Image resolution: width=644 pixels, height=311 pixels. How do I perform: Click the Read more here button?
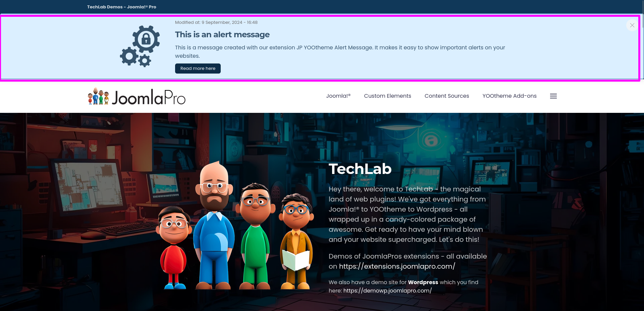point(198,69)
